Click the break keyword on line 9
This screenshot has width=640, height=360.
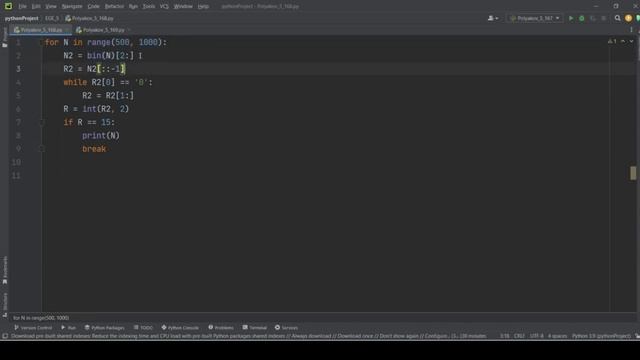point(94,149)
